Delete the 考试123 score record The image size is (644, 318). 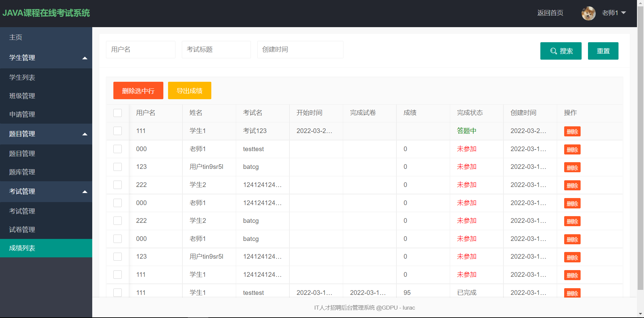[572, 131]
